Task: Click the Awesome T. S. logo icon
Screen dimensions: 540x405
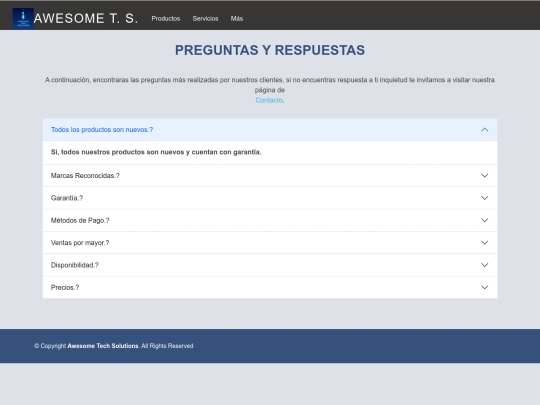Action: [23, 18]
